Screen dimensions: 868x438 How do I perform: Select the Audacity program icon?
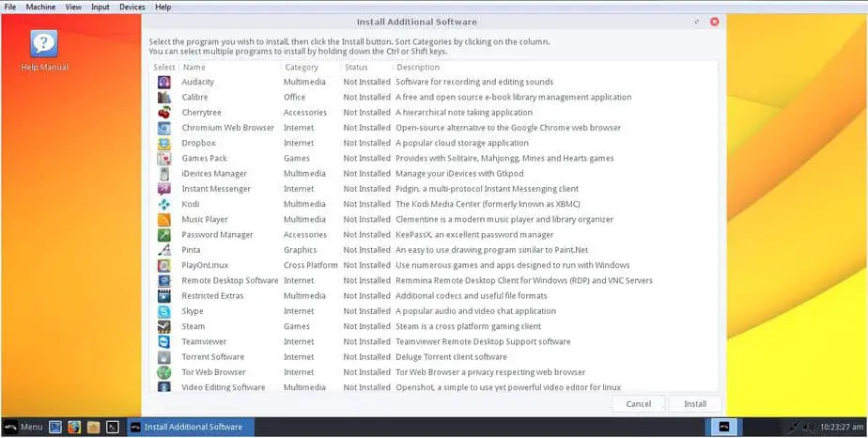(x=163, y=82)
